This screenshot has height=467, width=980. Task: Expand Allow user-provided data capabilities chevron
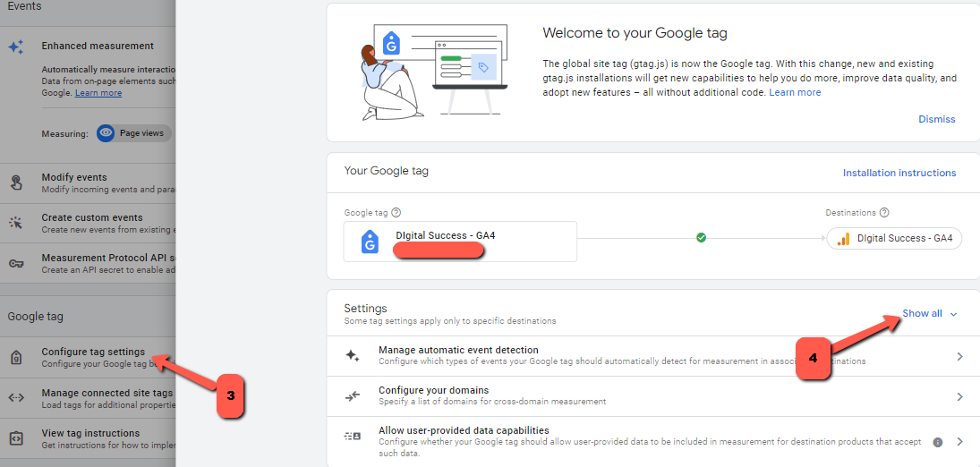coord(960,442)
